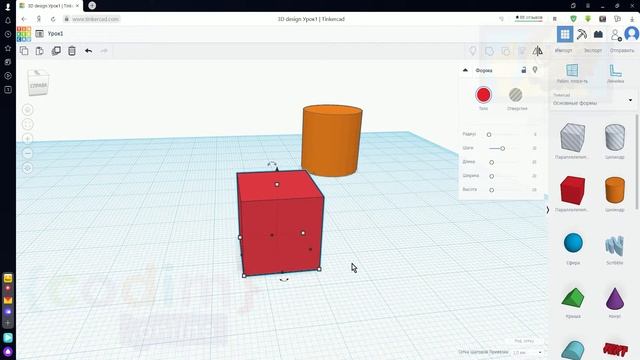
Task: Switch to 3D design grid view
Action: tap(565, 34)
